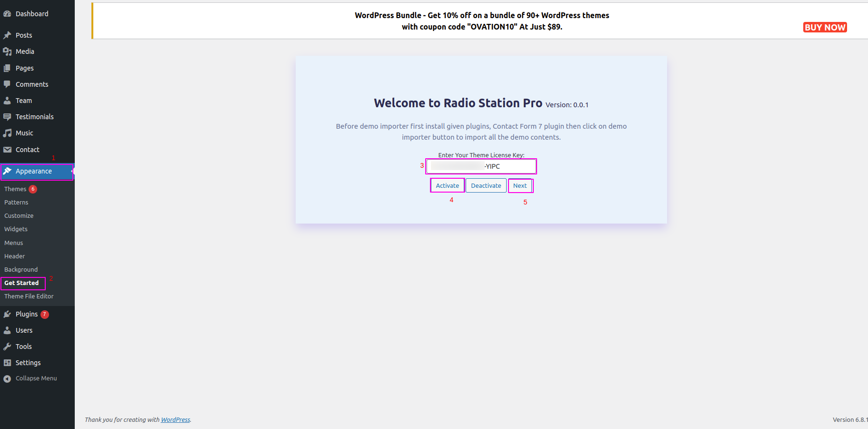Click the Welcome to Radio Station Pro heading
This screenshot has height=429, width=868.
click(458, 103)
